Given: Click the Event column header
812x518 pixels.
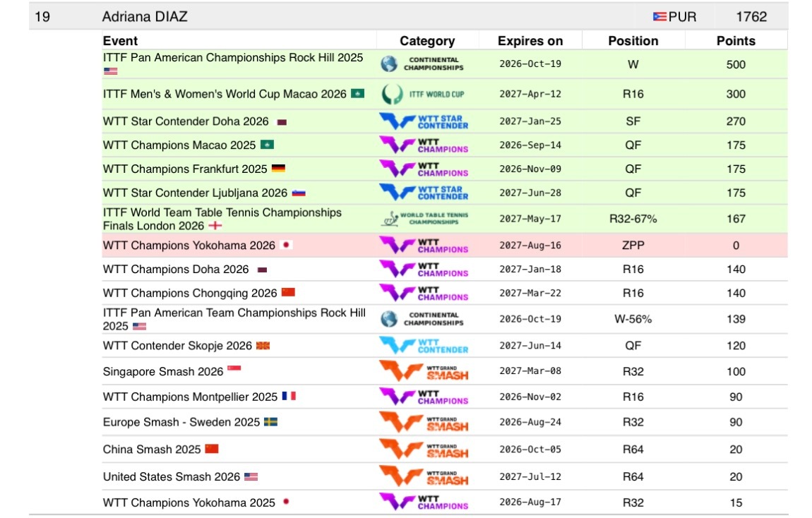Looking at the screenshot, I should click(x=120, y=41).
